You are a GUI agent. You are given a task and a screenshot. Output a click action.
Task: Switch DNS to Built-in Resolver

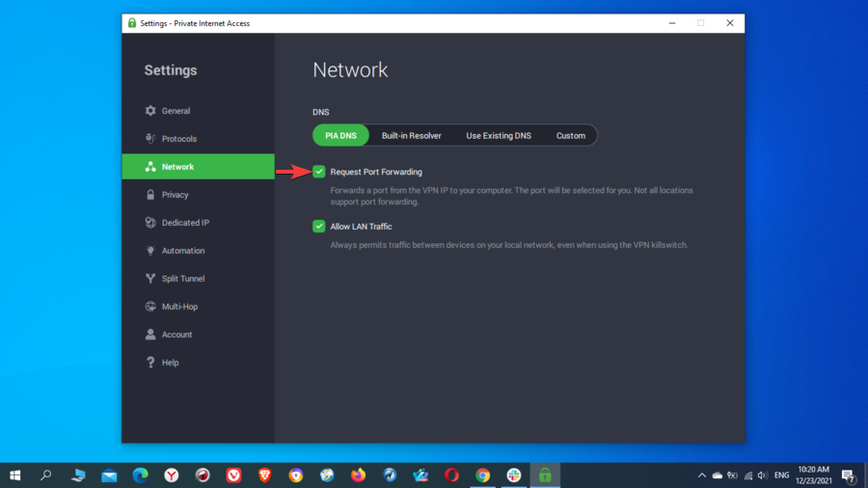click(411, 136)
